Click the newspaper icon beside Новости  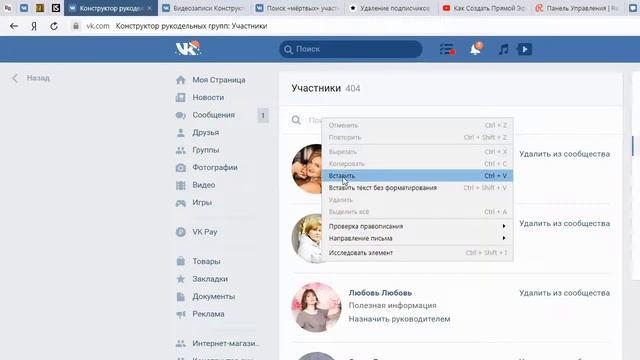pos(181,98)
